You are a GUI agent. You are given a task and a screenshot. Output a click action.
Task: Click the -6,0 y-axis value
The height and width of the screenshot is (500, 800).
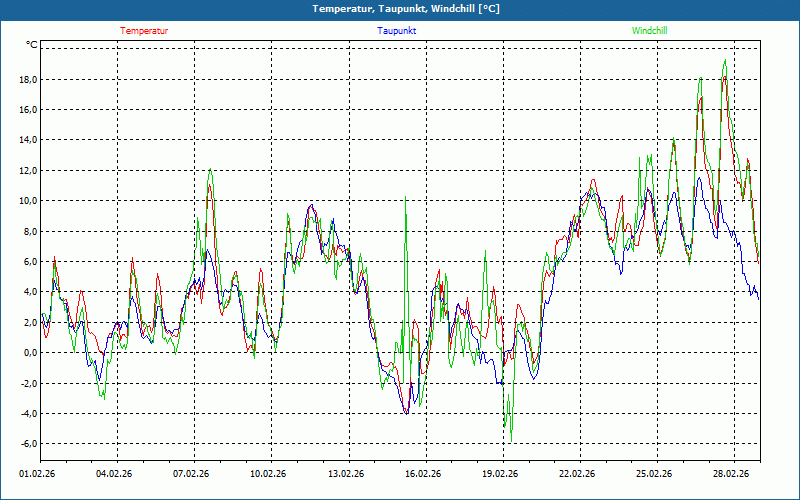[x=27, y=444]
